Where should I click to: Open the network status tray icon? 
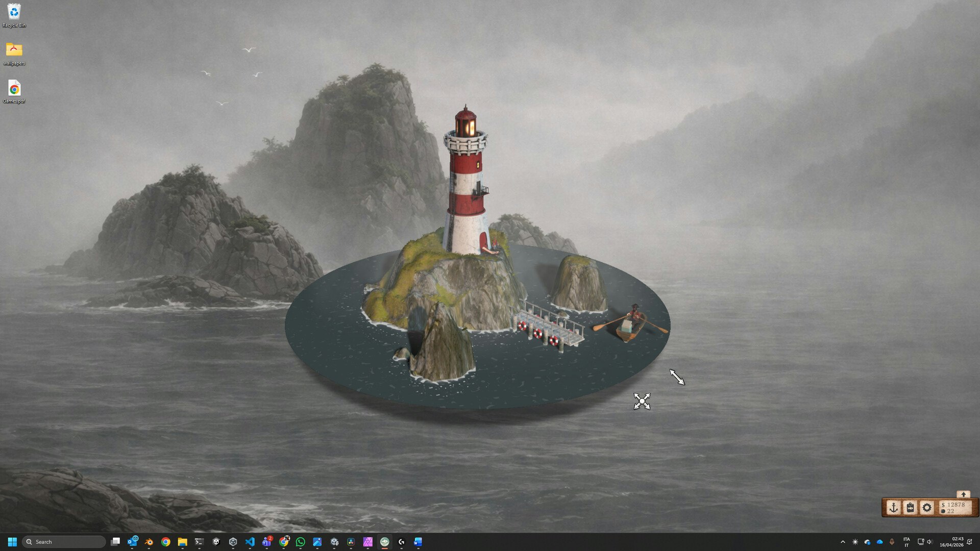[920, 542]
